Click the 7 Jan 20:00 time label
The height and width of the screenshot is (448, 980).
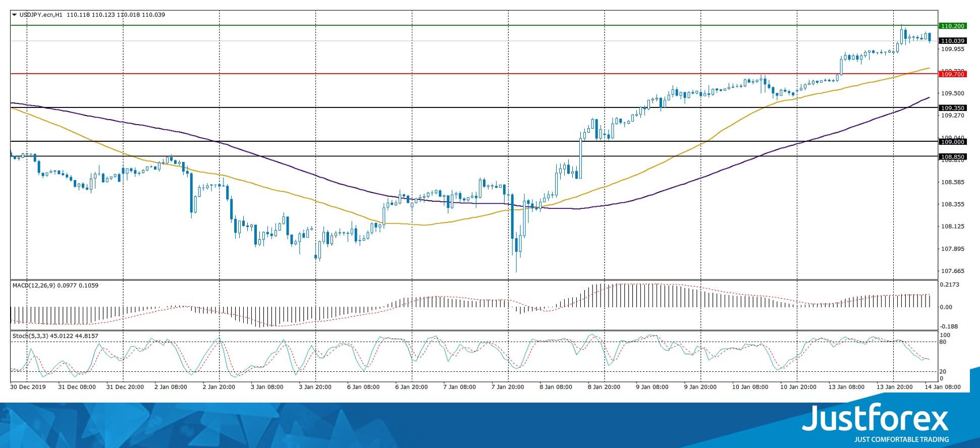tap(508, 387)
